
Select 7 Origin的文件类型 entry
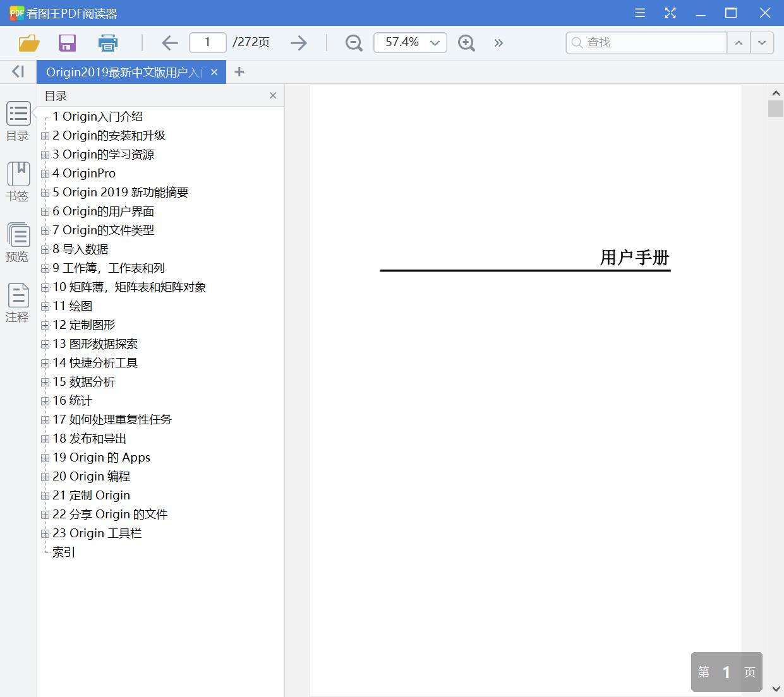tap(104, 230)
